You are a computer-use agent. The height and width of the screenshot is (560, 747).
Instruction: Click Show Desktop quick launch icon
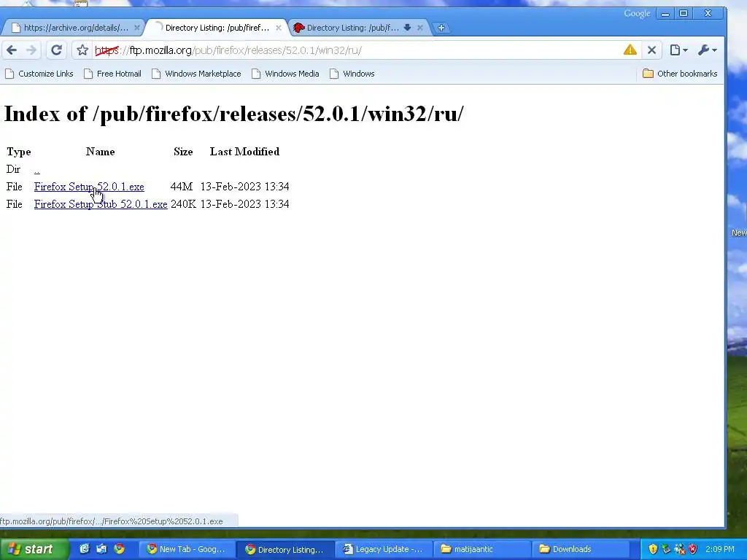(85, 549)
